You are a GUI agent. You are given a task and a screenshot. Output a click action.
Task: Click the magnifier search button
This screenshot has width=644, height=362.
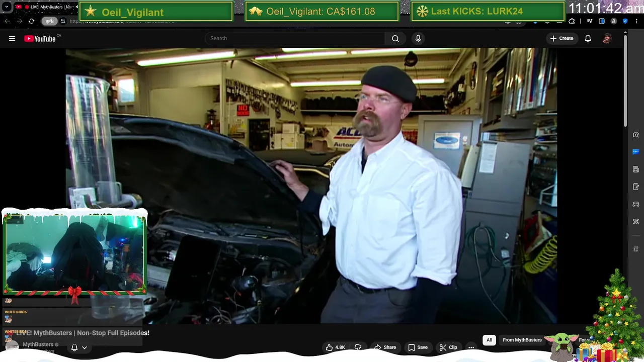[x=395, y=38]
